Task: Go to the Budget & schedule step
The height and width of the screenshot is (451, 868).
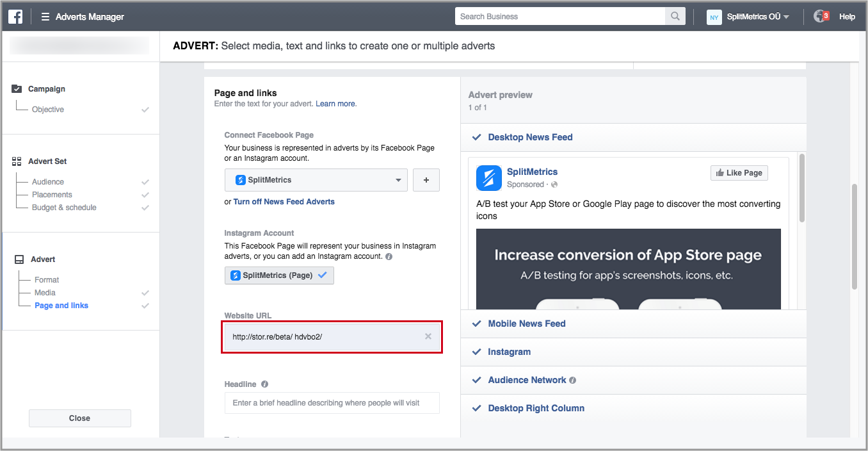Action: (64, 208)
